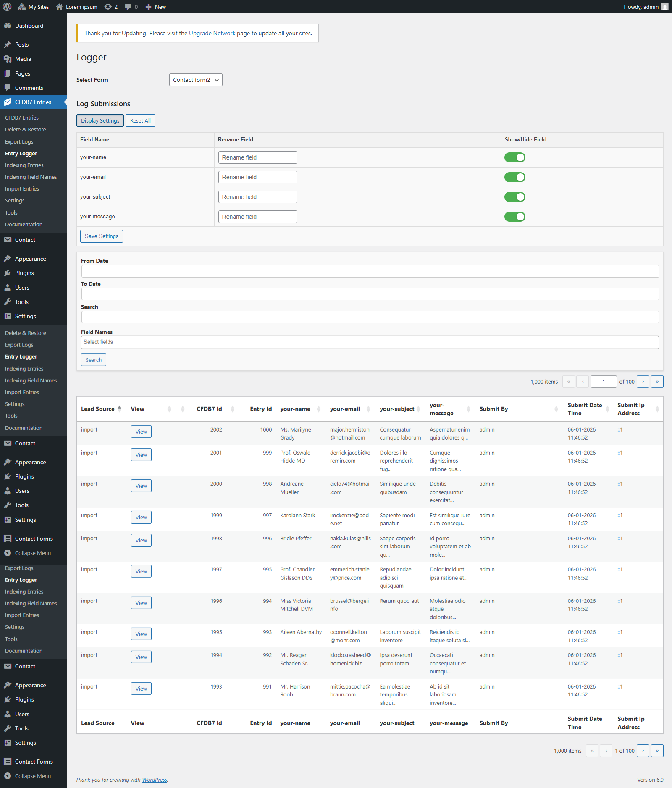The image size is (672, 788).
Task: Open the comments bubble icon in admin bar
Action: coord(128,7)
